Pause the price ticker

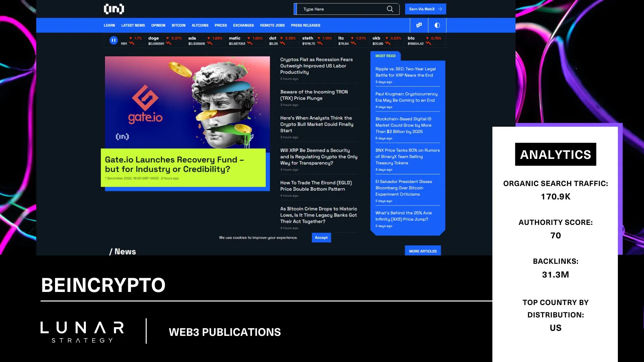(x=114, y=40)
